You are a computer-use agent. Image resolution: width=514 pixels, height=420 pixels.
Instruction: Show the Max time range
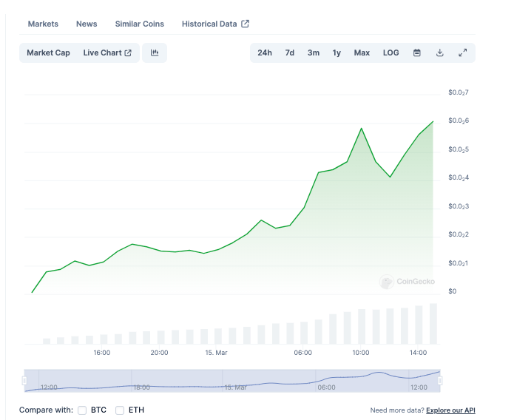point(362,52)
